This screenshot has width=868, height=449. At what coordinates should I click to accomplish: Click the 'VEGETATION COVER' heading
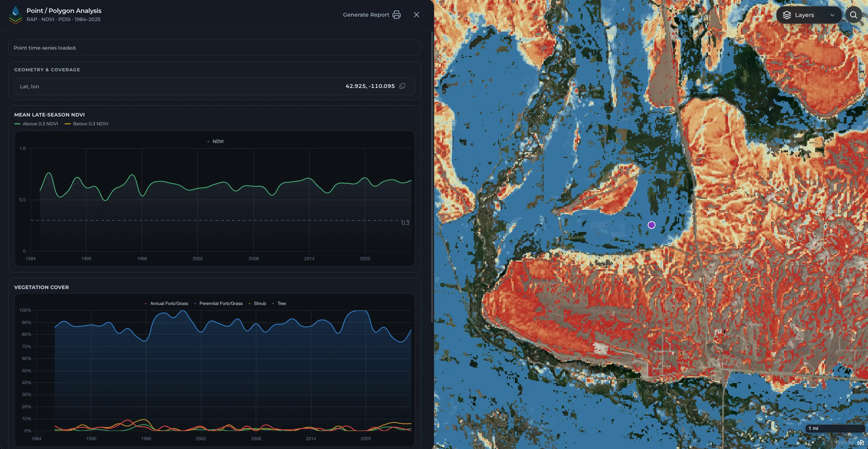[41, 287]
